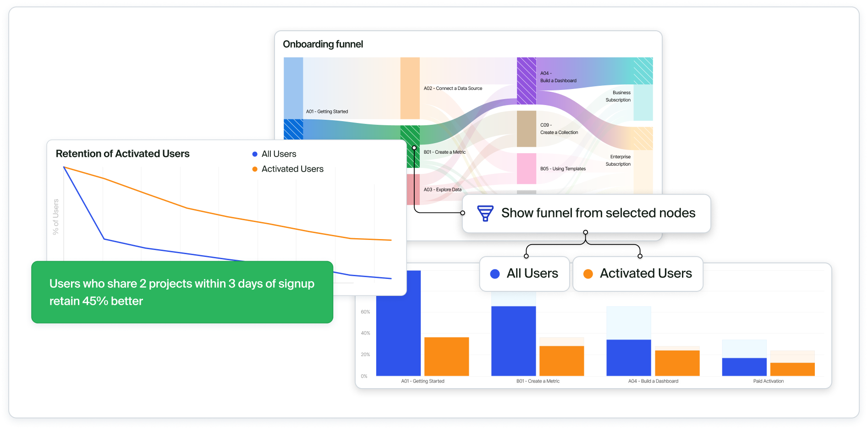Click the All Users label in retention legend

point(279,154)
